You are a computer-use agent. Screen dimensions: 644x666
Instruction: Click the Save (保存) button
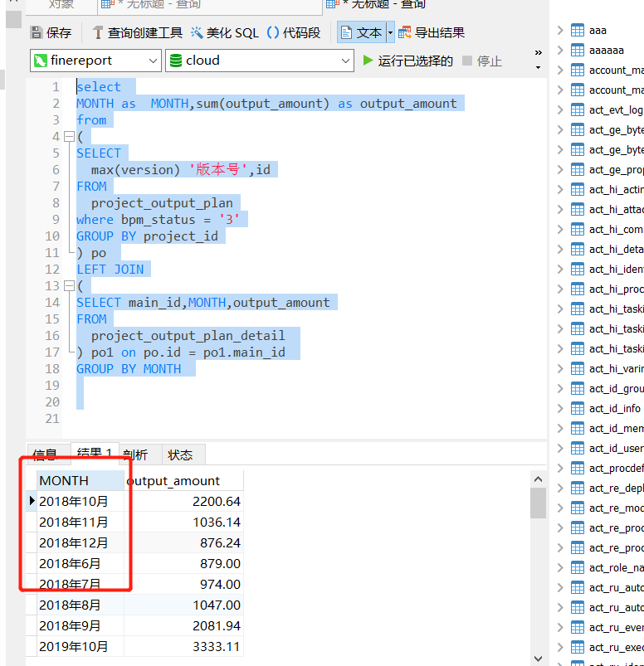51,32
